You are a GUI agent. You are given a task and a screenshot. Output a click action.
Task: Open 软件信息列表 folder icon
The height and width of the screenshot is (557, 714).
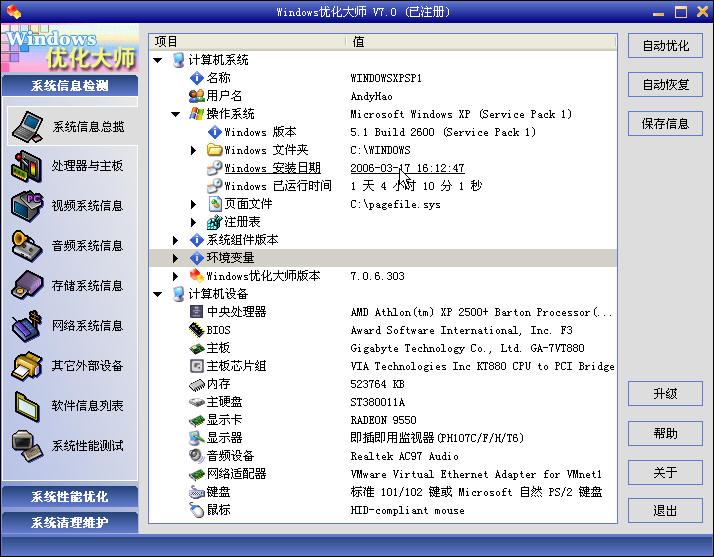pyautogui.click(x=26, y=406)
